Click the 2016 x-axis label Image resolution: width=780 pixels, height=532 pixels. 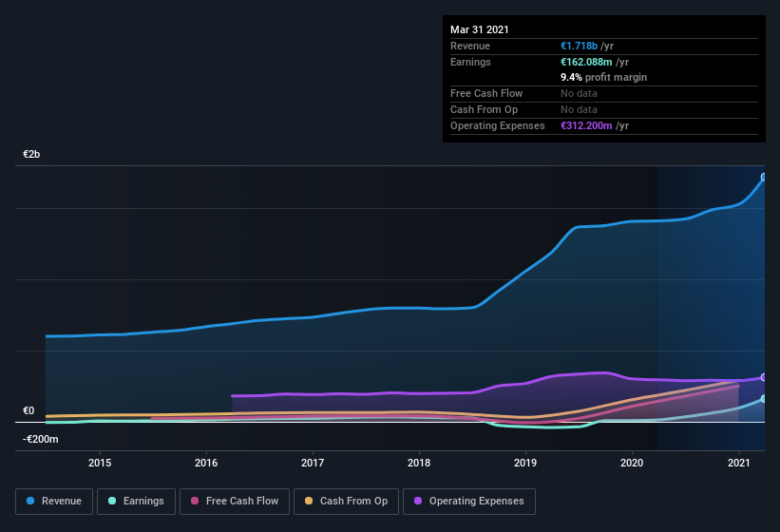(x=206, y=463)
